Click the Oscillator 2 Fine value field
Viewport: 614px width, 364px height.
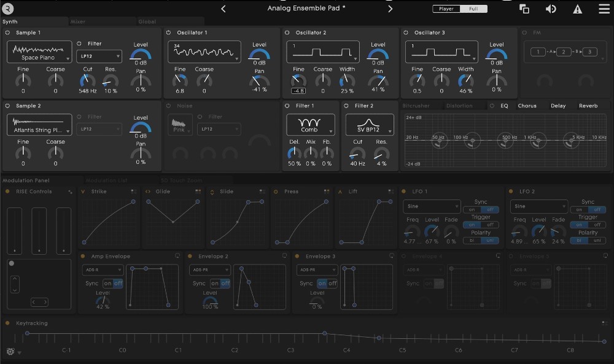point(298,91)
